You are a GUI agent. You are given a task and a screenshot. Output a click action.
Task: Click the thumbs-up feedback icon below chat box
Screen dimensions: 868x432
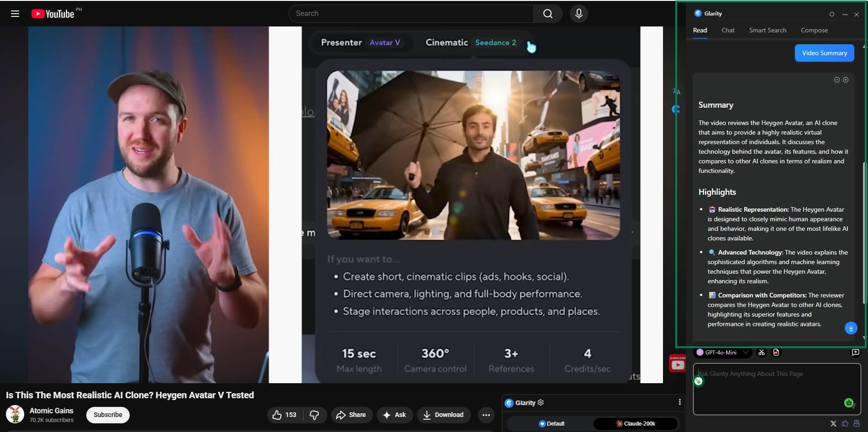coord(845,423)
